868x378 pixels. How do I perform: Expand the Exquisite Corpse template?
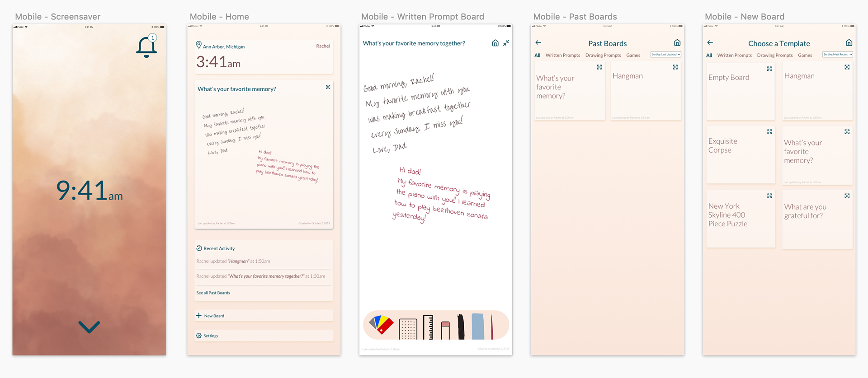(x=769, y=131)
